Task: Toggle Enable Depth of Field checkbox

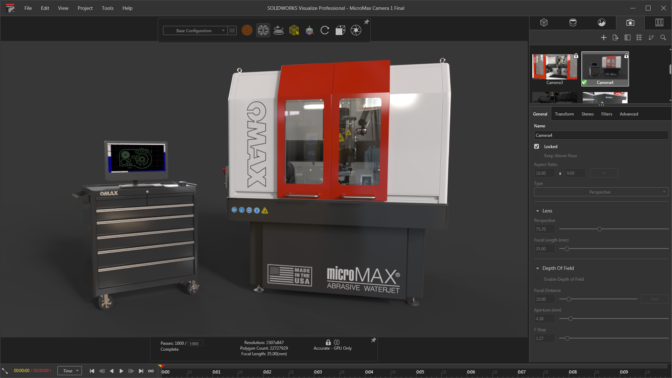Action: pos(537,279)
